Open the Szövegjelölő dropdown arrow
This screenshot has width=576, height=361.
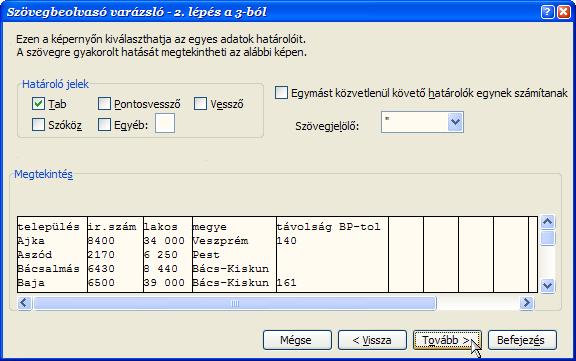(x=456, y=122)
